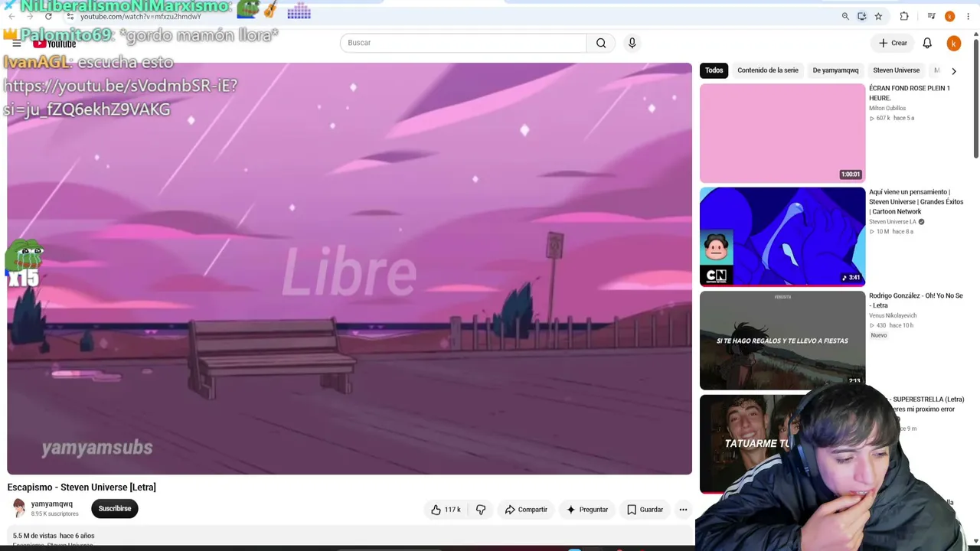Image resolution: width=980 pixels, height=551 pixels.
Task: Open the browser extensions puzzle icon
Action: click(x=904, y=16)
